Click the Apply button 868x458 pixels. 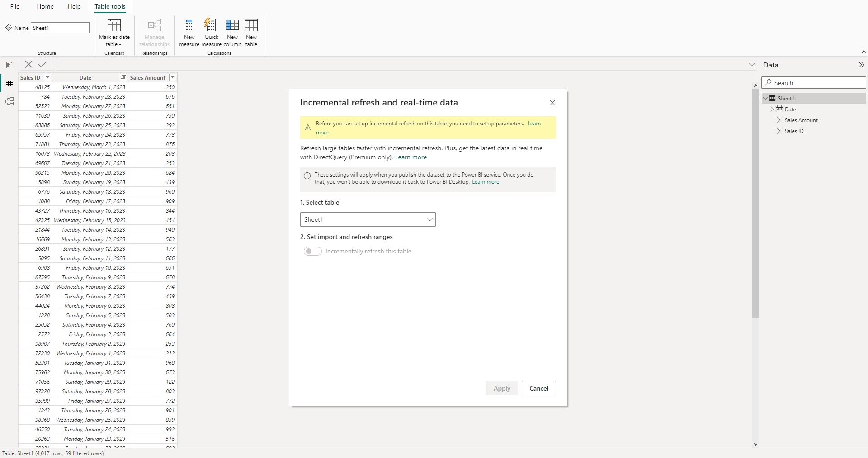[x=502, y=388]
